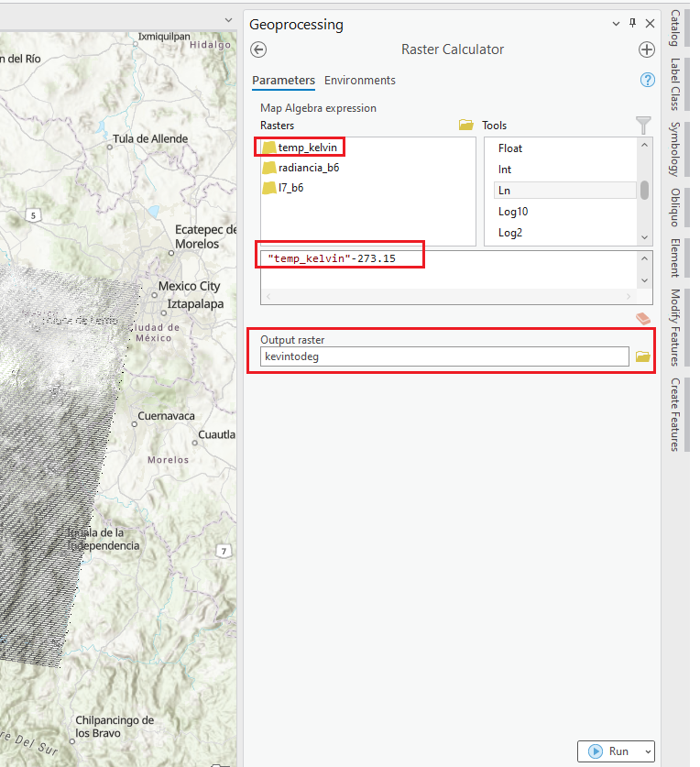
Task: Click the Tools filter funnel icon
Action: [643, 125]
